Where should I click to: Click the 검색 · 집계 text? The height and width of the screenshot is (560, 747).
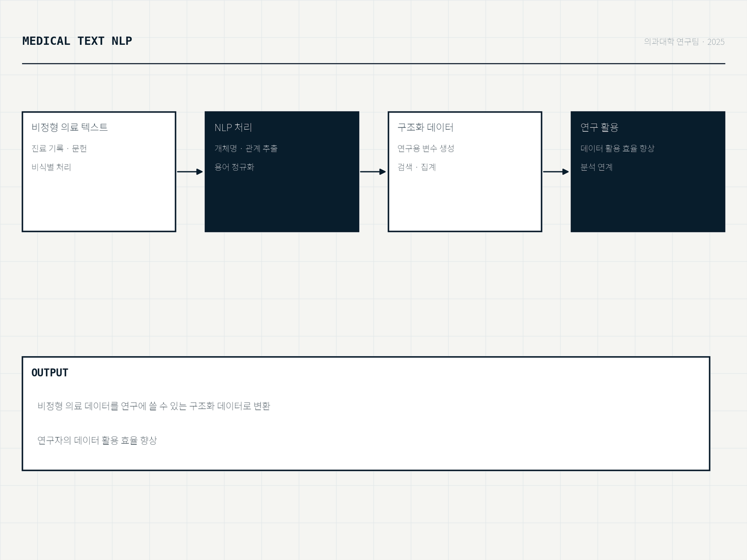pyautogui.click(x=416, y=167)
